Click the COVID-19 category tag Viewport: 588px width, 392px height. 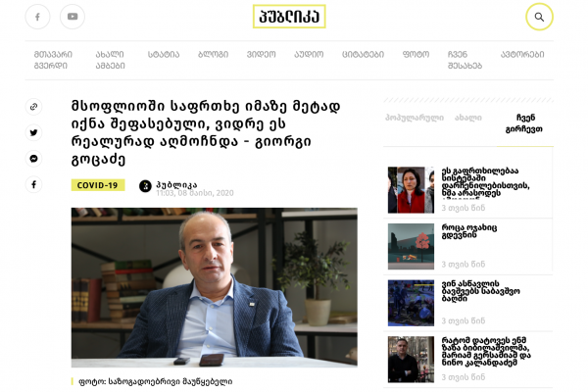(98, 185)
